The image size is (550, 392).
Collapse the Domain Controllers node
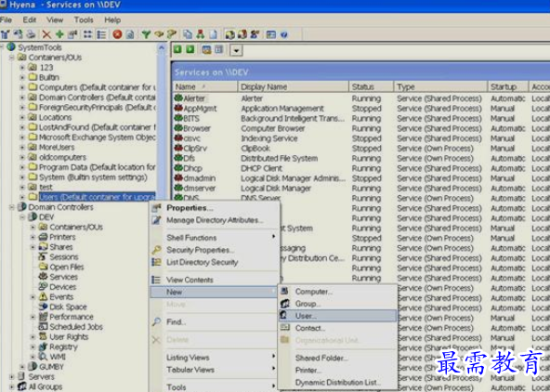pyautogui.click(x=12, y=207)
